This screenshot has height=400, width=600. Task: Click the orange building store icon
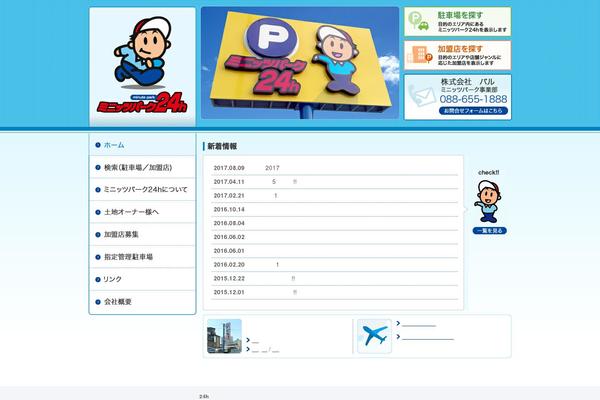(419, 55)
